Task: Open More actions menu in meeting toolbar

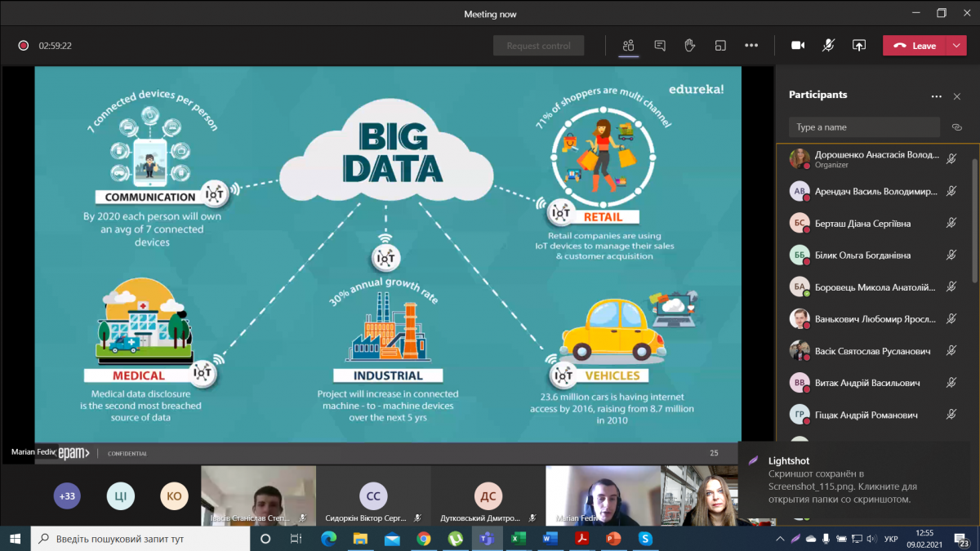Action: (751, 46)
